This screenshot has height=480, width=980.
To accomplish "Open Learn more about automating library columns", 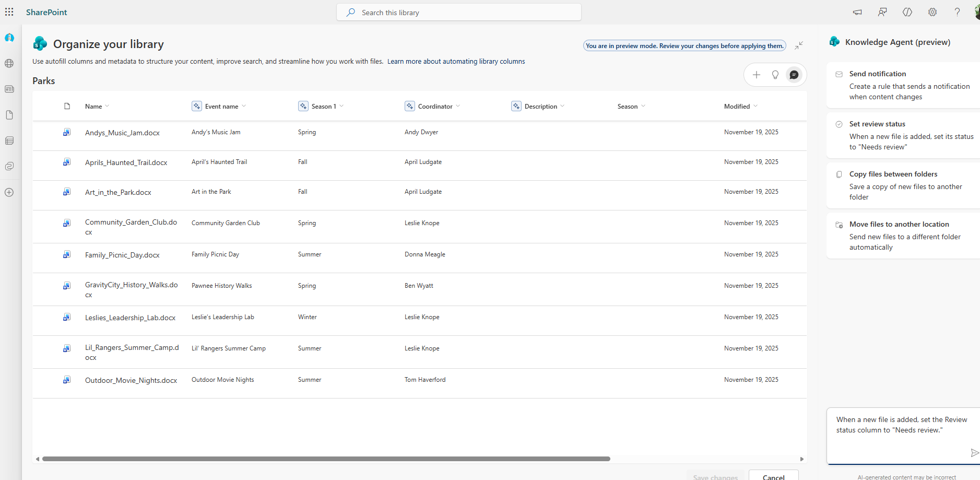I will click(456, 61).
